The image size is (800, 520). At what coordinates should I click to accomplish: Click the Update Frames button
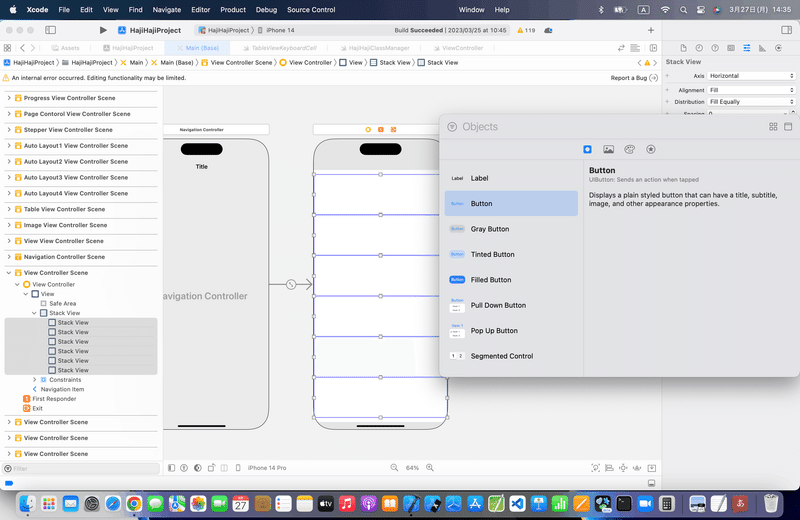coord(595,467)
